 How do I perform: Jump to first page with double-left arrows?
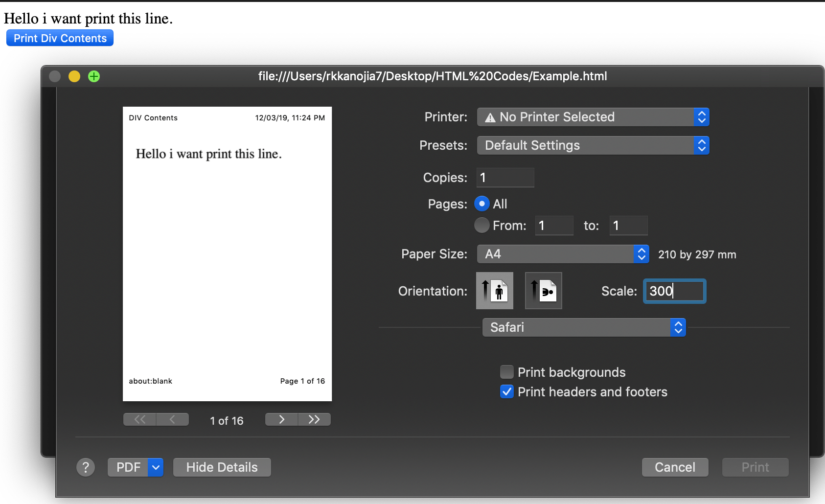point(139,419)
